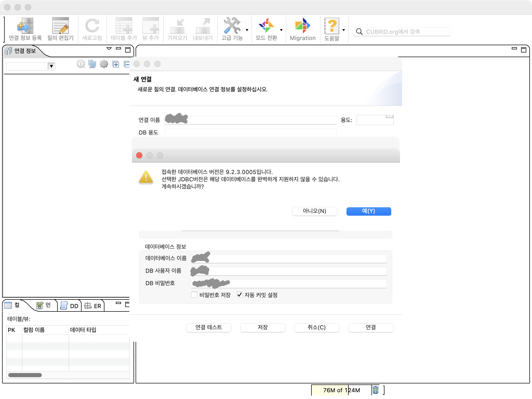Expand all items with the plus icon
Screen dimensions: 532x399
pos(116,64)
